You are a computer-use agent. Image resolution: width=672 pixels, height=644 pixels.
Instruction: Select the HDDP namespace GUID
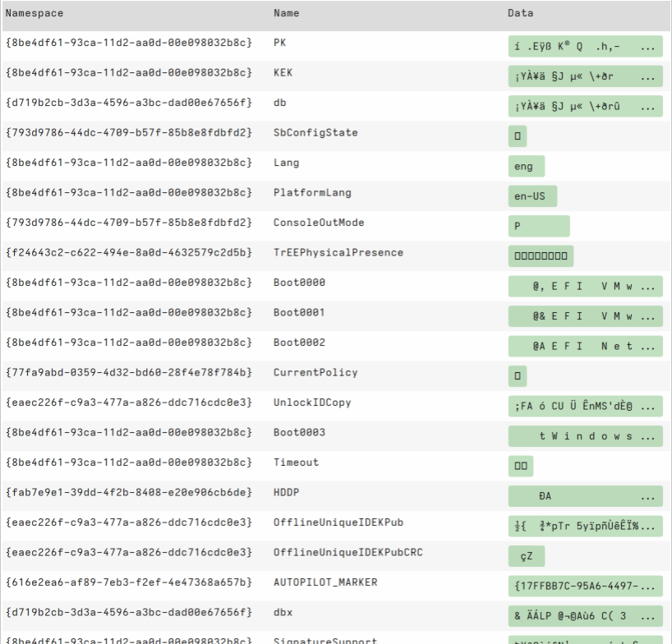(129, 493)
